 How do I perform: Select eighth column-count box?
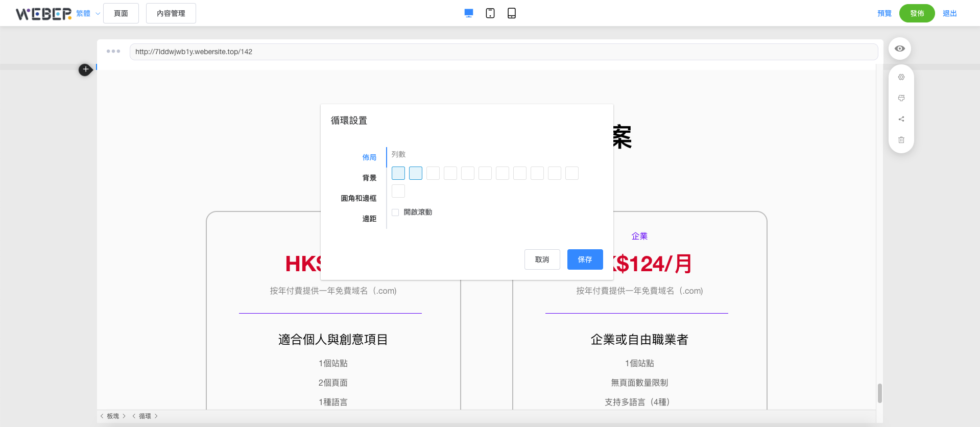[x=520, y=173]
